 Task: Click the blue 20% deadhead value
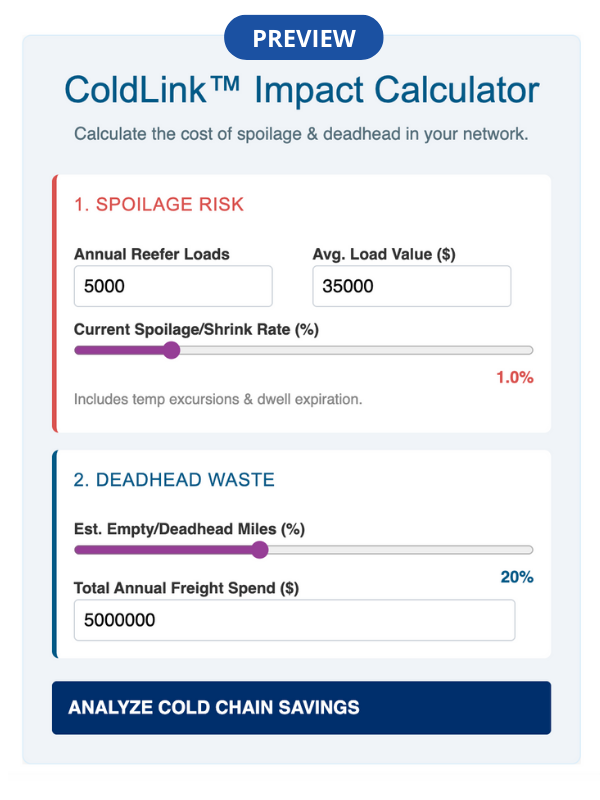[517, 577]
